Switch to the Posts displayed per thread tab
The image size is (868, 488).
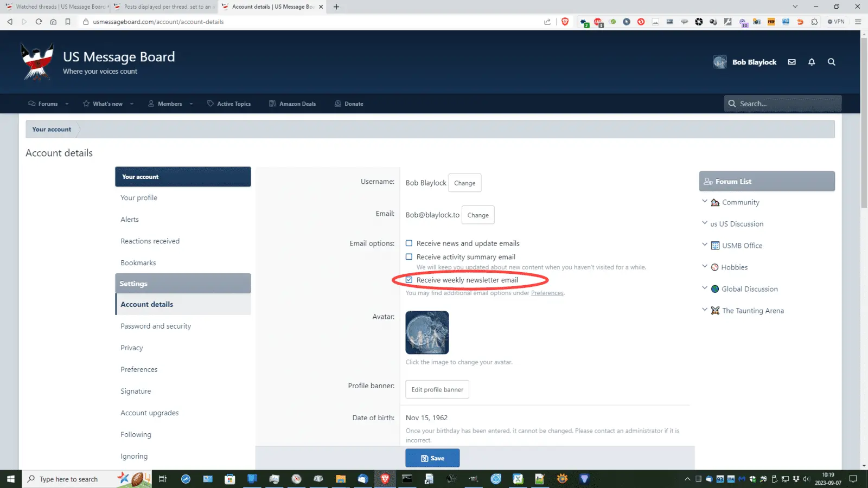(164, 7)
